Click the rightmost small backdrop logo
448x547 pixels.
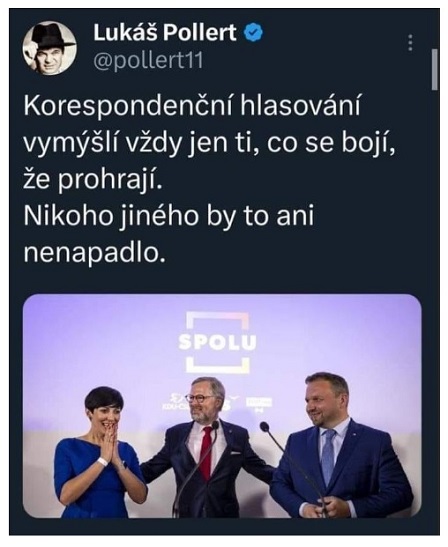259,405
